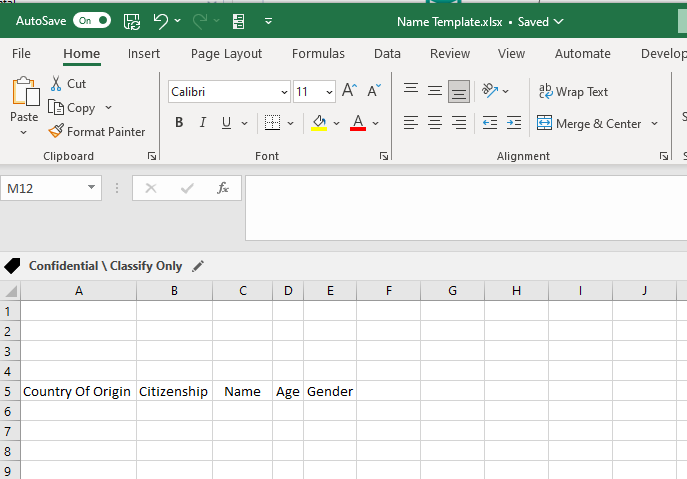Click Merge & Center button
This screenshot has height=479, width=687.
tap(589, 124)
